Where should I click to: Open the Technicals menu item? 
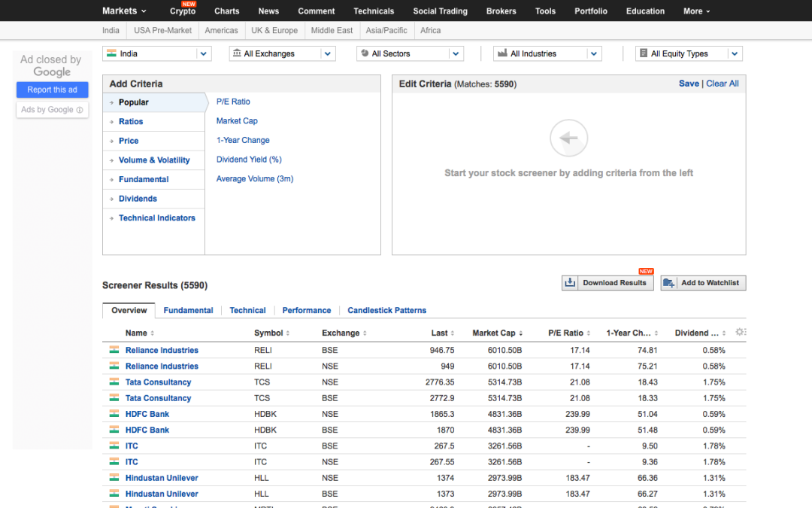[x=374, y=11]
